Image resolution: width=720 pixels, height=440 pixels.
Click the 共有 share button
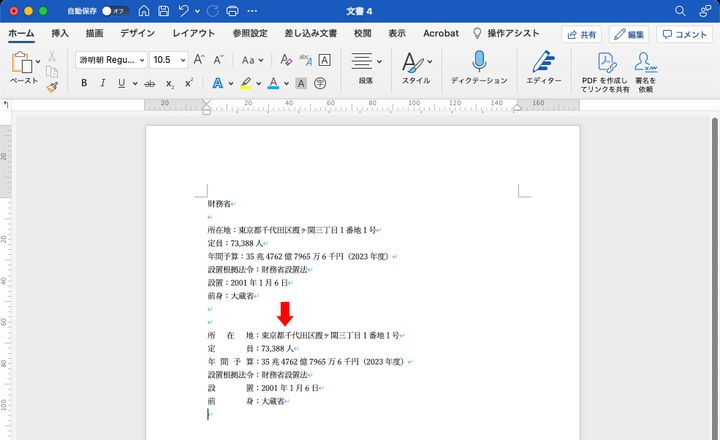pos(583,34)
